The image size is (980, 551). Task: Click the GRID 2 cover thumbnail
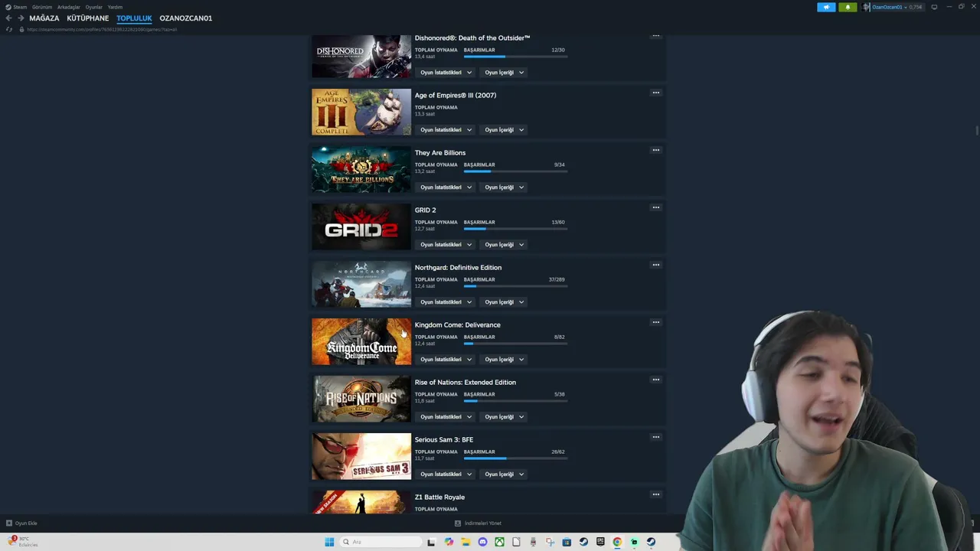(361, 227)
